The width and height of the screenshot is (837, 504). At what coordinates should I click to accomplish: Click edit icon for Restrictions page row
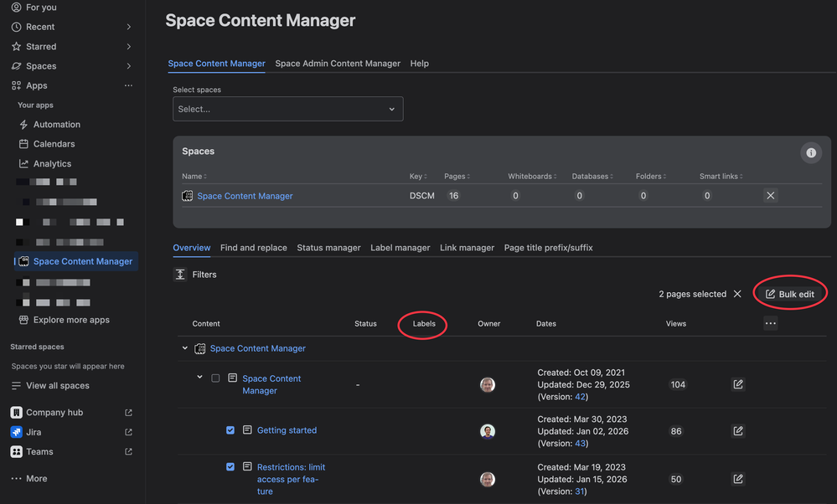point(737,479)
